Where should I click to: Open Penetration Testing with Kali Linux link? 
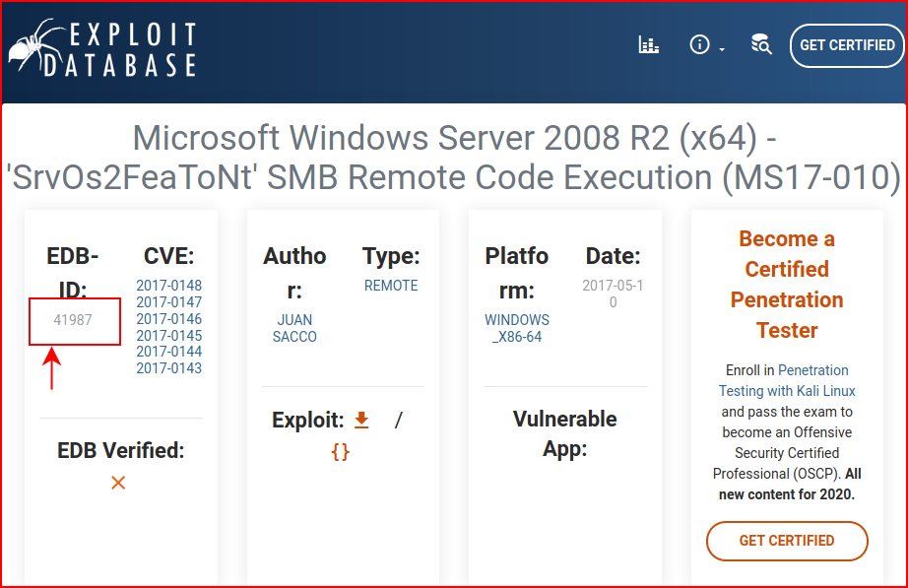coord(788,380)
